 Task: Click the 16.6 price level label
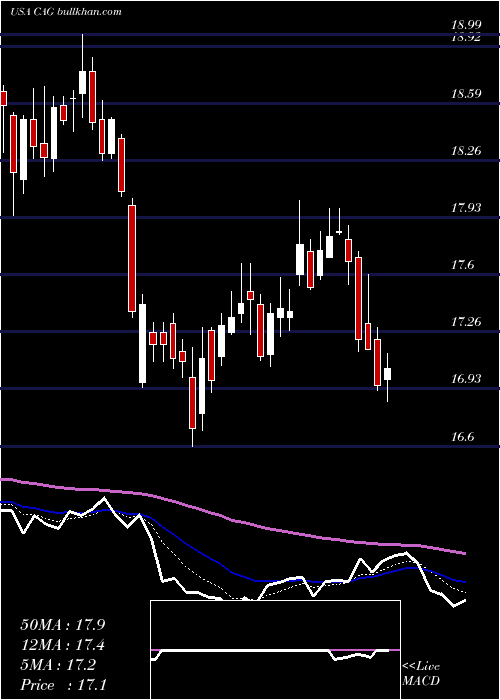coord(461,436)
